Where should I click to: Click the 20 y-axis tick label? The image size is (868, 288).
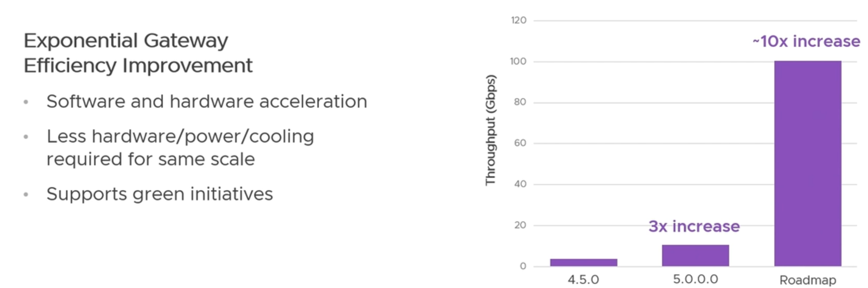point(520,225)
